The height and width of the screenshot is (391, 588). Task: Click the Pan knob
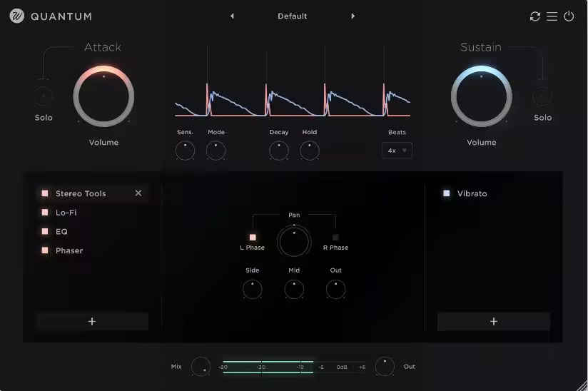(x=295, y=241)
